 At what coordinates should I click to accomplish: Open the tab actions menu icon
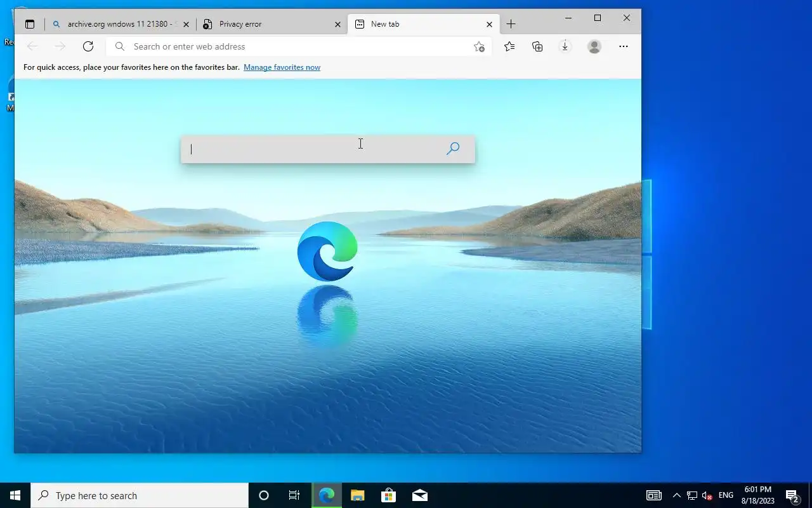pyautogui.click(x=30, y=24)
